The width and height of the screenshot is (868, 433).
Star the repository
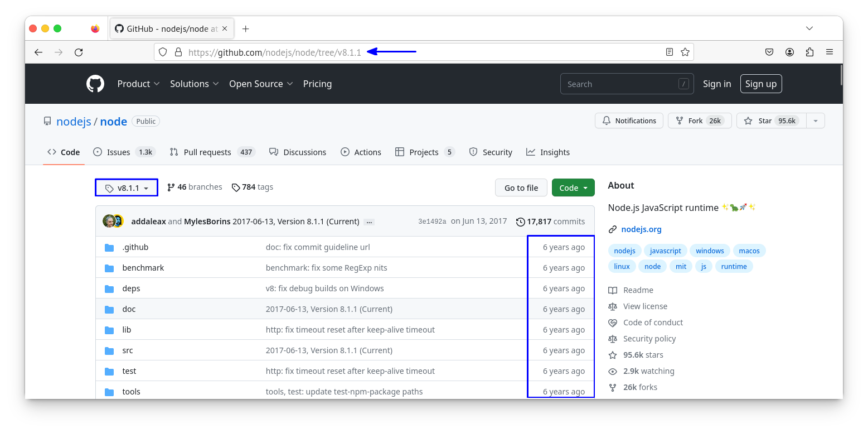pyautogui.click(x=772, y=121)
